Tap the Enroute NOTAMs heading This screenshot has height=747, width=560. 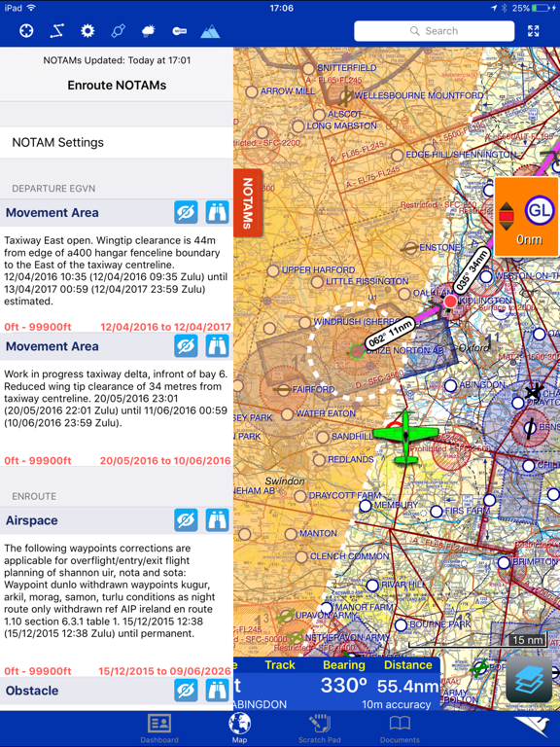117,86
